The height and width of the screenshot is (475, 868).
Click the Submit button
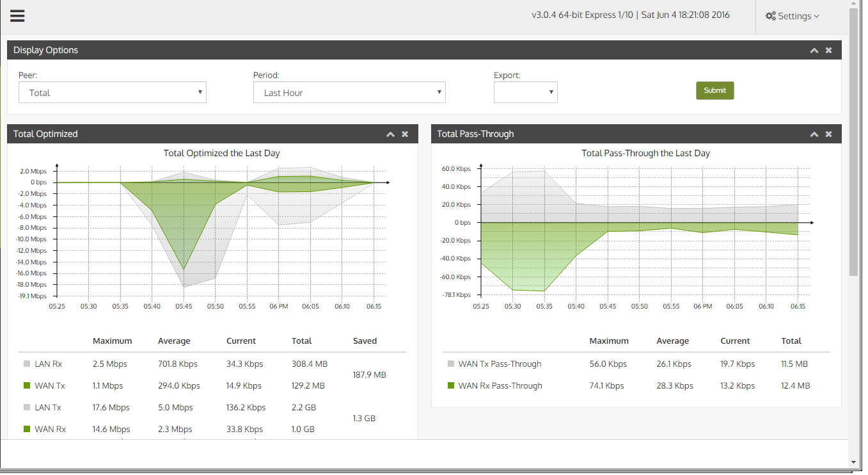714,90
